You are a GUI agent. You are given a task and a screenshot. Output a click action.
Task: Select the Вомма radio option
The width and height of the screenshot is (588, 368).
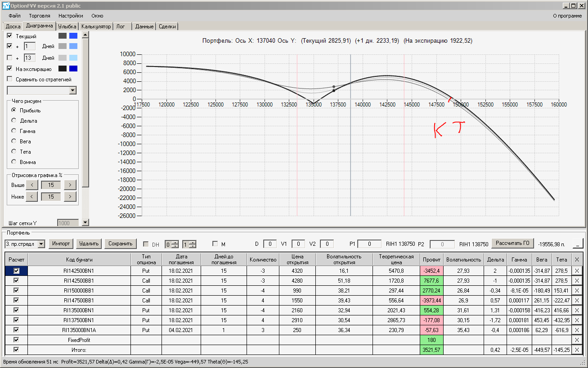14,162
